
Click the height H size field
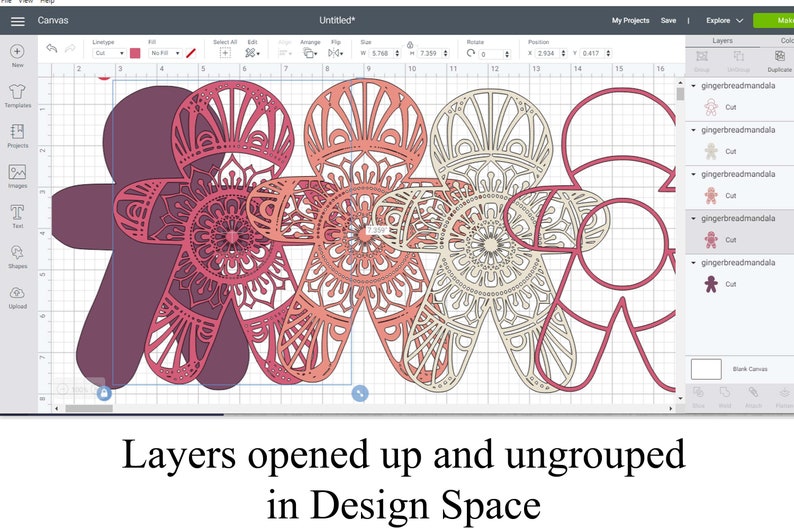point(428,53)
